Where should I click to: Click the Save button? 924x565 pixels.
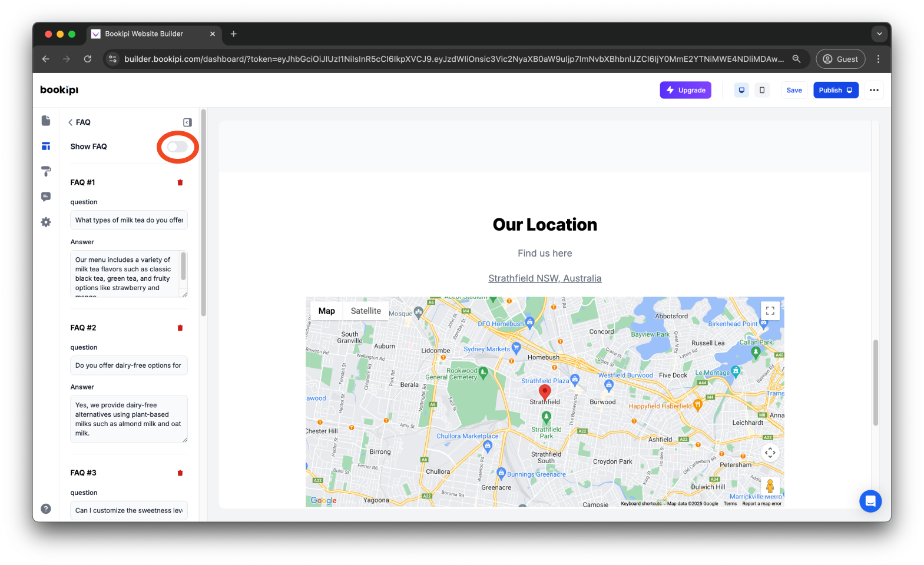click(794, 90)
